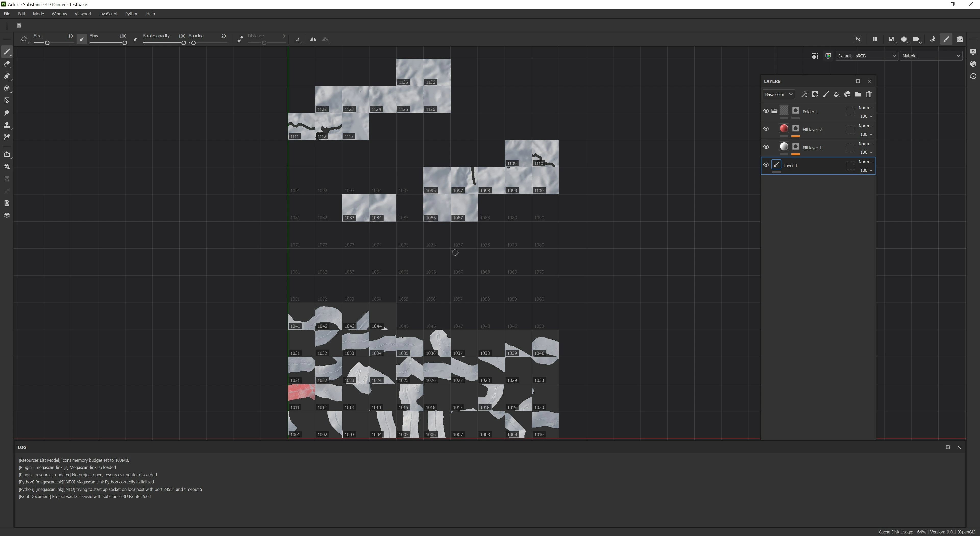Select the Material picker eyedropper
The height and width of the screenshot is (536, 980).
[7, 137]
